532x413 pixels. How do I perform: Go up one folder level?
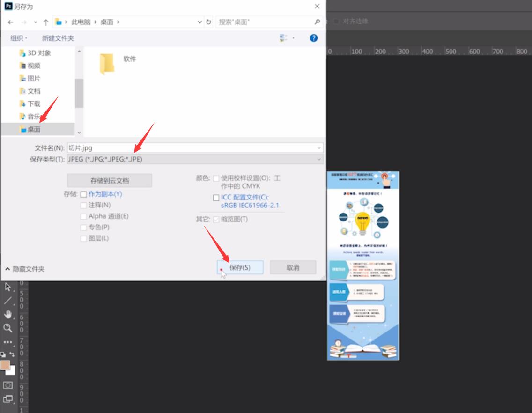coord(46,22)
